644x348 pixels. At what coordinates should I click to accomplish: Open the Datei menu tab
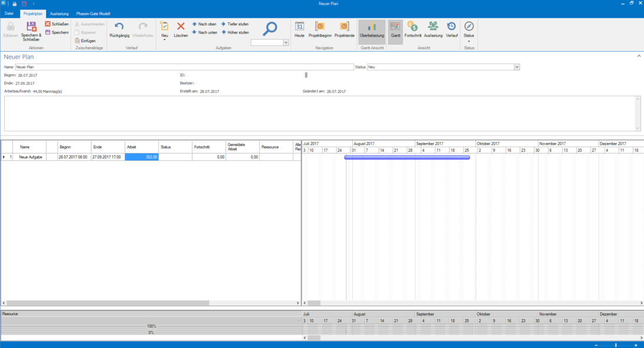tap(9, 14)
